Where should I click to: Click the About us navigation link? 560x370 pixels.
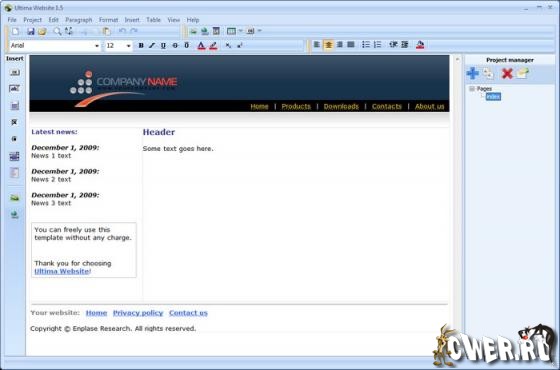point(430,106)
